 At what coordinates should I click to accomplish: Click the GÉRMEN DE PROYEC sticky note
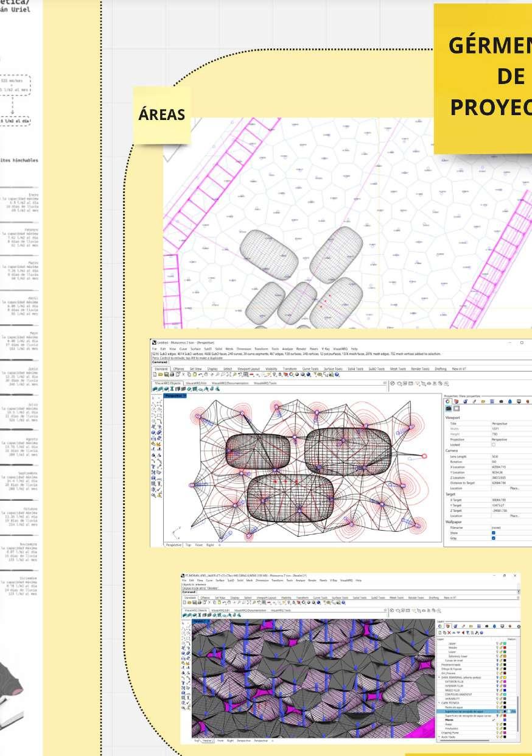point(483,78)
